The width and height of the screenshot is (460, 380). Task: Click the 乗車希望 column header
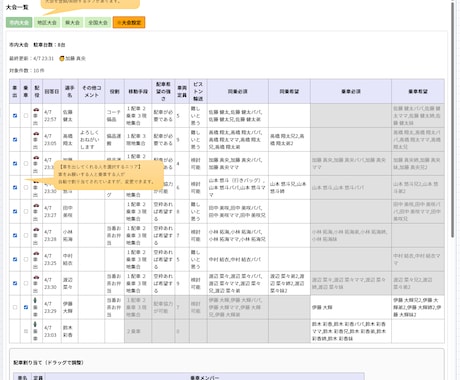(x=418, y=91)
